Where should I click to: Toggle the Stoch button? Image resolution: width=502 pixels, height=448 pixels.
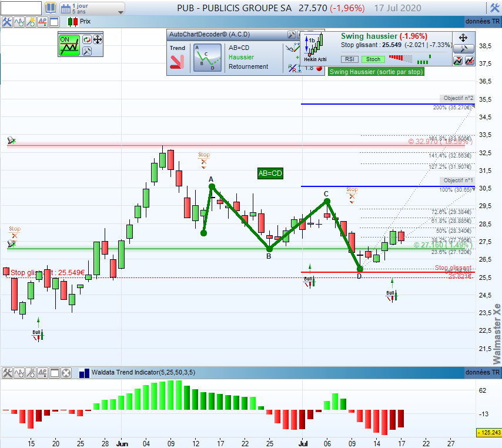[373, 59]
